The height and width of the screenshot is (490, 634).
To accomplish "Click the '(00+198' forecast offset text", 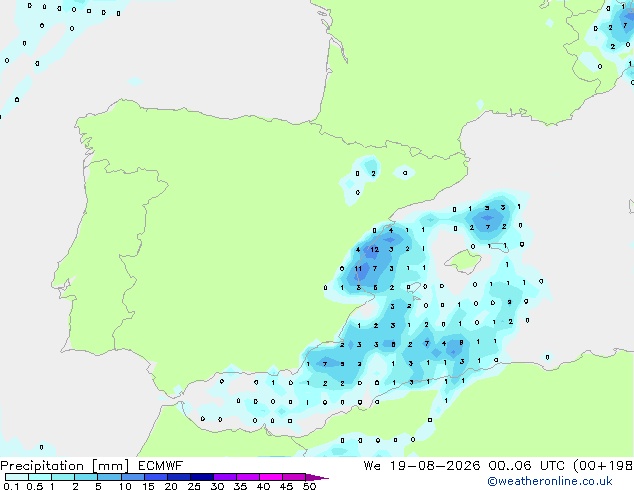I will tap(603, 466).
